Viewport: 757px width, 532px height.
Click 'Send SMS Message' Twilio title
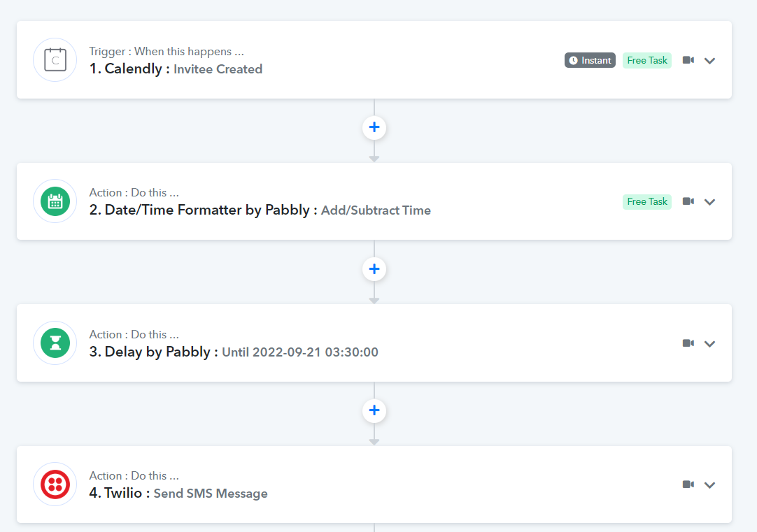click(x=211, y=494)
